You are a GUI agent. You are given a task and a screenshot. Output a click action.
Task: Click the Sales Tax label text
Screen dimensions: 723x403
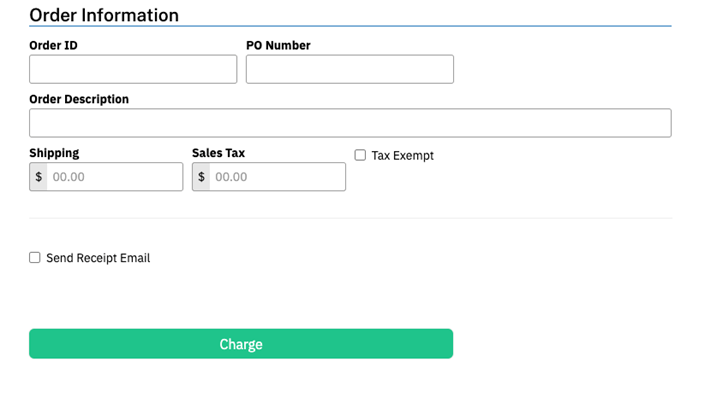coord(218,153)
